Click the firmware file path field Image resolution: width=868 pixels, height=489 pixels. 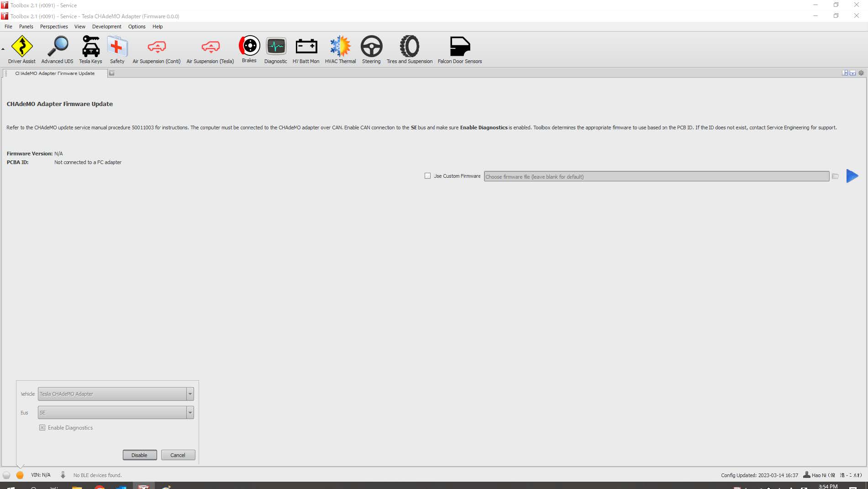point(656,177)
